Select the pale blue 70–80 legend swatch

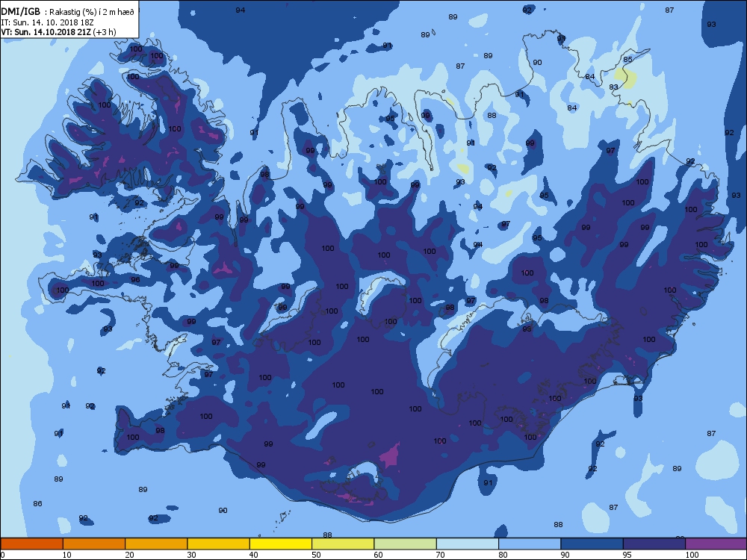[x=468, y=544]
